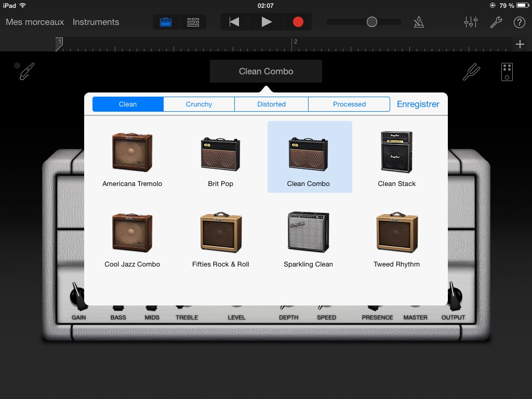Viewport: 532px width, 399px height.
Task: Open Mes morceaux song browser
Action: 35,22
